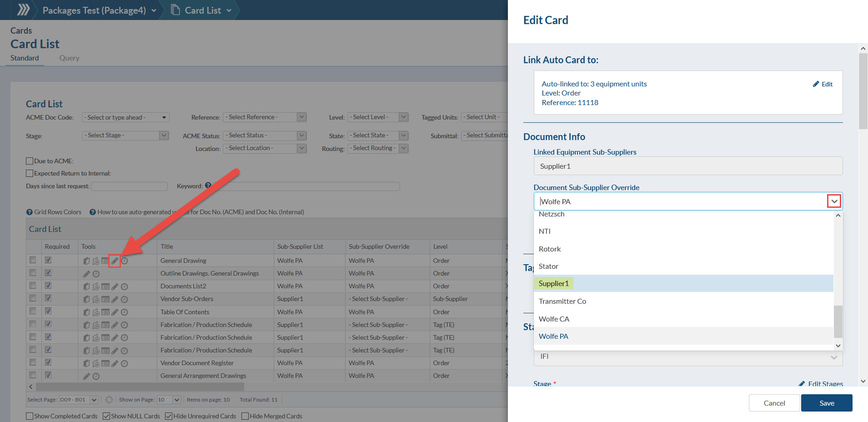Choose Rotork from override list
The image size is (868, 422).
click(684, 249)
